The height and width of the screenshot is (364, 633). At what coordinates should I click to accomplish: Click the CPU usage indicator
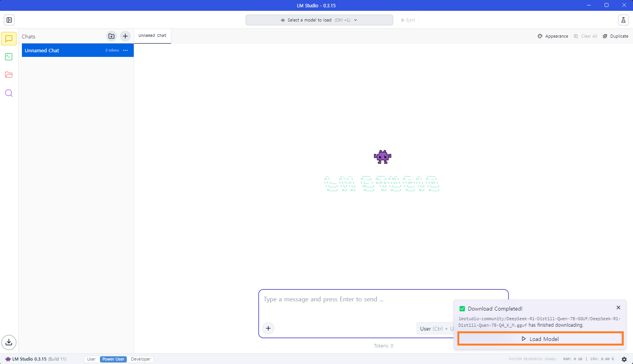pyautogui.click(x=602, y=359)
